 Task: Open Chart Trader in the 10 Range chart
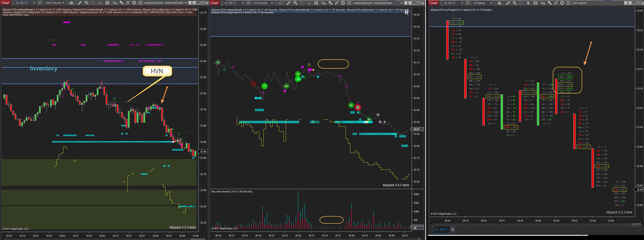pyautogui.click(x=543, y=3)
